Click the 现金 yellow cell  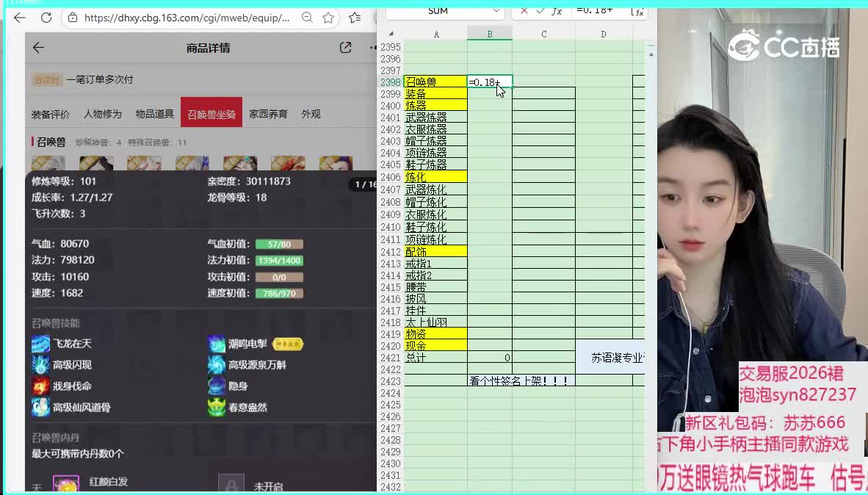click(435, 346)
